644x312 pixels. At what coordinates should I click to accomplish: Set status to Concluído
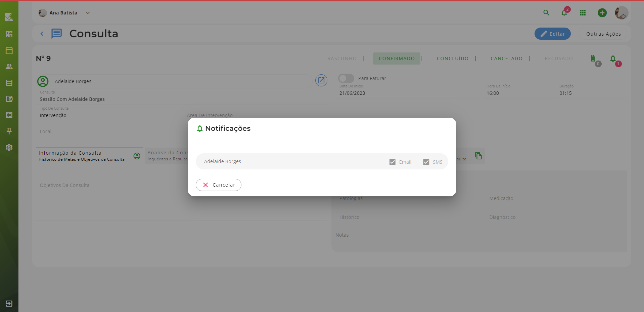coord(452,58)
